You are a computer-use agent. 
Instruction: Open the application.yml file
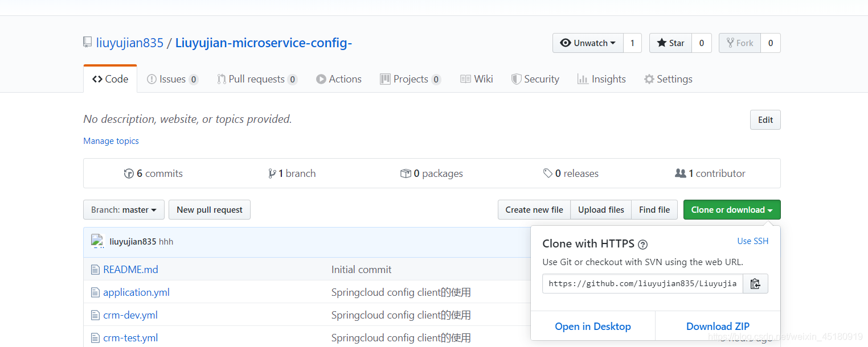pyautogui.click(x=137, y=292)
